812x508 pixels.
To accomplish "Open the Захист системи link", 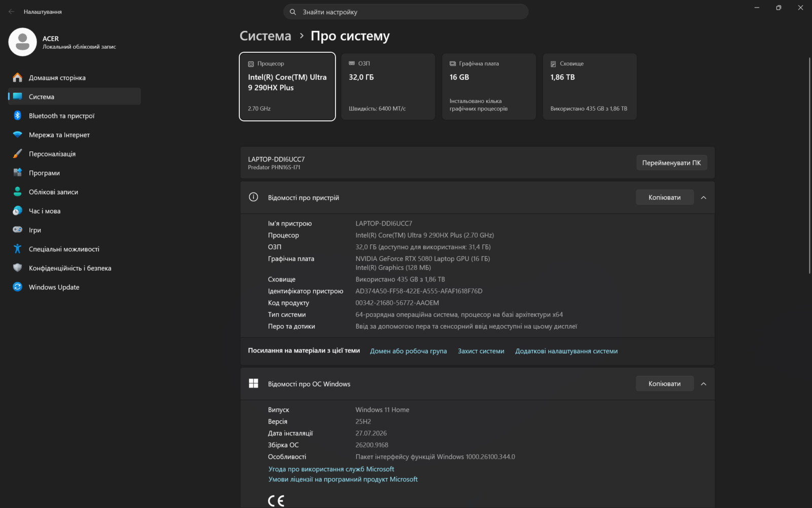I will (x=481, y=351).
